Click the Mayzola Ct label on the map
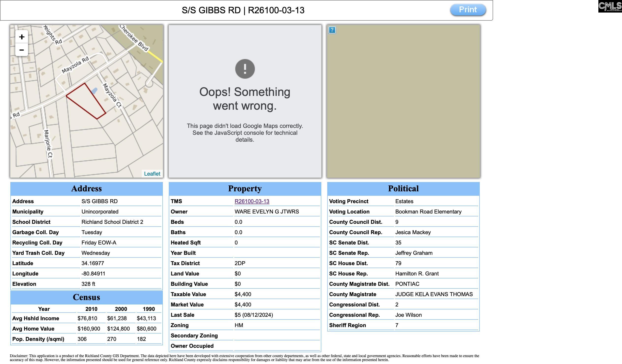The width and height of the screenshot is (622, 364). point(112,95)
